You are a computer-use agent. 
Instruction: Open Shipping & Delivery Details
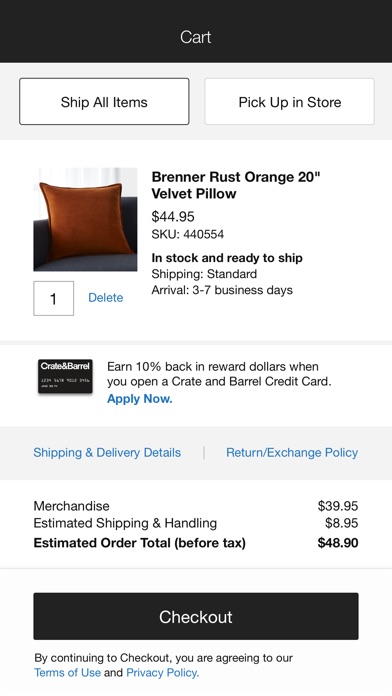(107, 452)
